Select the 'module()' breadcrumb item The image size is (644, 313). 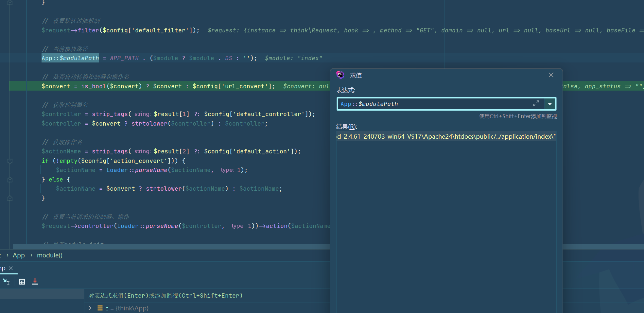tap(50, 255)
